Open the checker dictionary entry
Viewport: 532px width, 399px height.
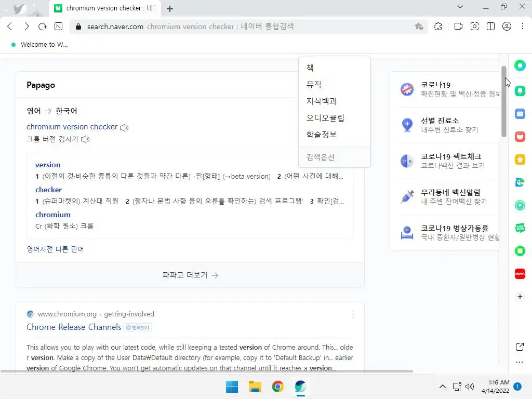point(48,190)
